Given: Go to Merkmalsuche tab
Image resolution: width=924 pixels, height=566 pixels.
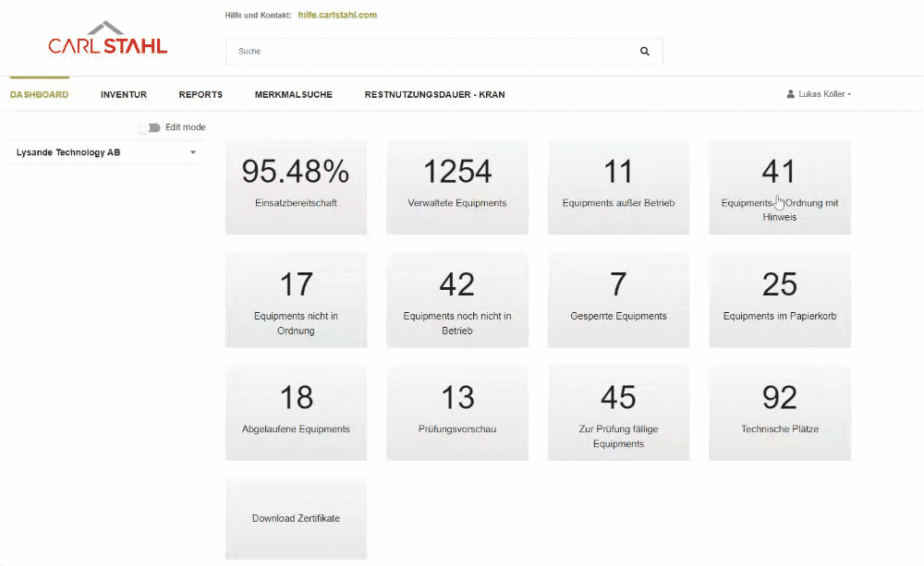Looking at the screenshot, I should [293, 94].
